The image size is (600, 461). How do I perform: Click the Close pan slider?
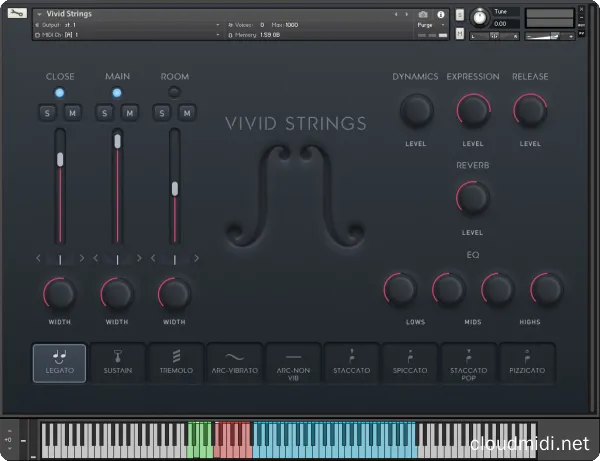click(60, 260)
